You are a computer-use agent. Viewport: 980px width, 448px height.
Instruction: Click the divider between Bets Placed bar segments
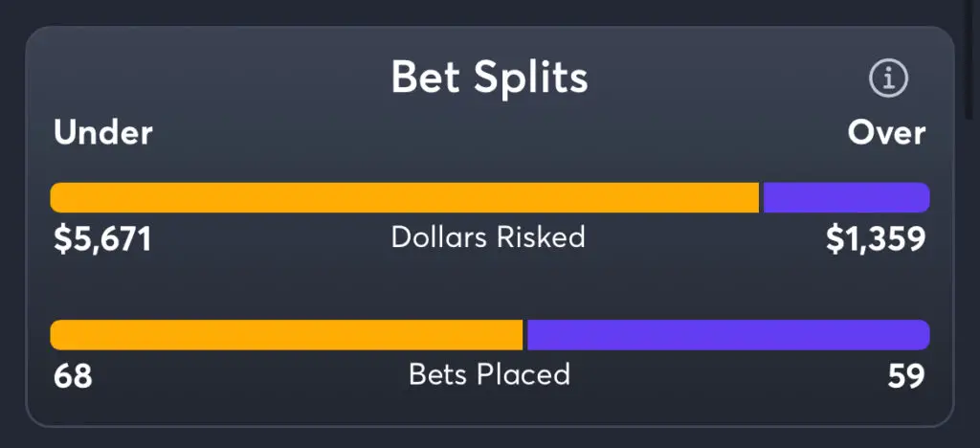pos(525,335)
